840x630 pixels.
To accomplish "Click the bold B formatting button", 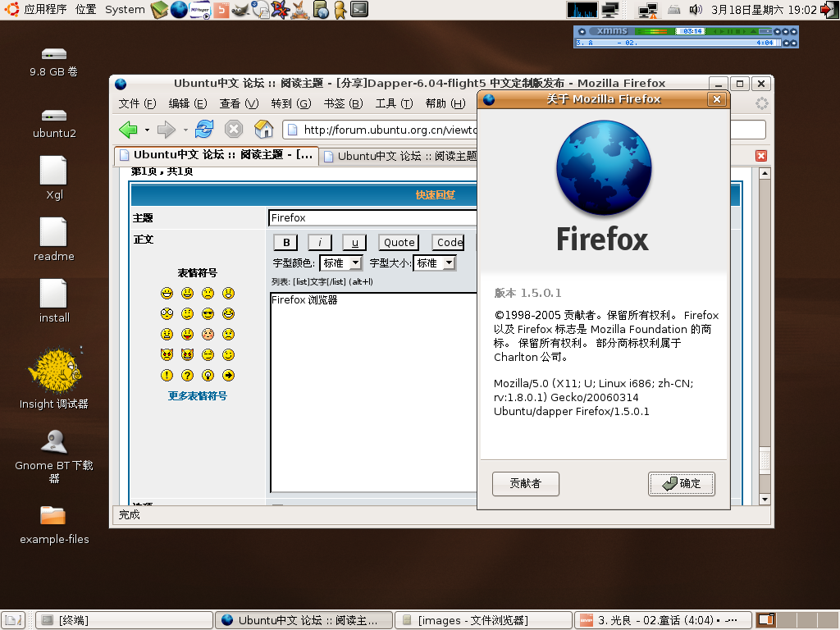I will [x=286, y=243].
